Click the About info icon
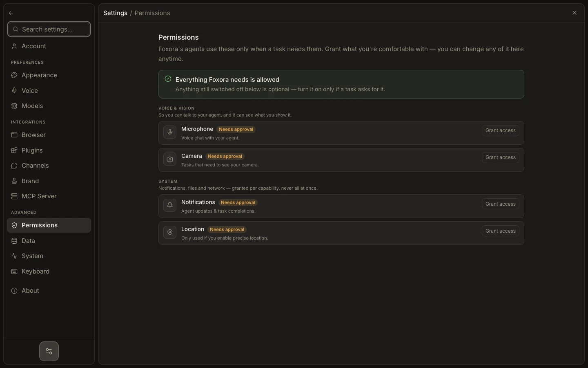This screenshot has width=588, height=368. point(14,291)
